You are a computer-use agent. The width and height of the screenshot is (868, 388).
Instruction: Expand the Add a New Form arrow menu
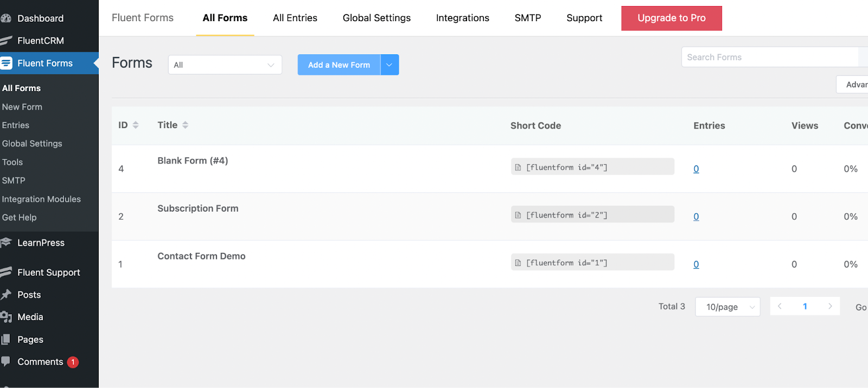(390, 65)
